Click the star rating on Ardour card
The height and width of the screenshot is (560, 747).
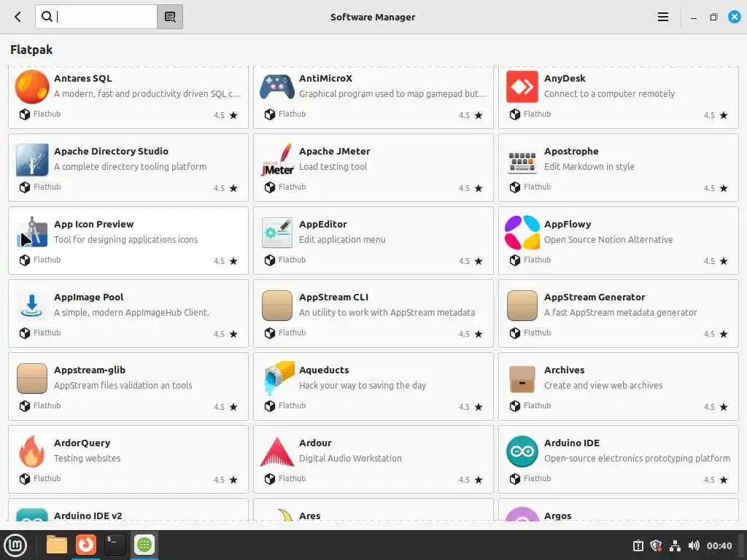(479, 480)
